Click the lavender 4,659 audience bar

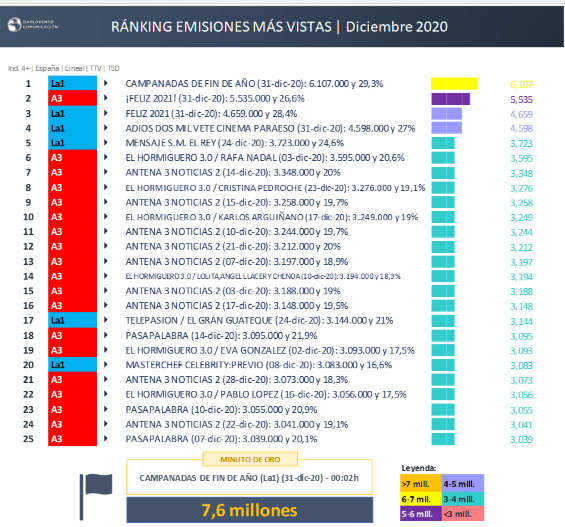(446, 113)
